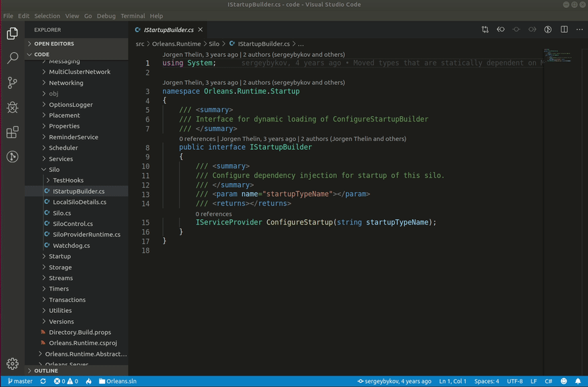Open the Source Control view
This screenshot has width=588, height=387.
point(12,82)
